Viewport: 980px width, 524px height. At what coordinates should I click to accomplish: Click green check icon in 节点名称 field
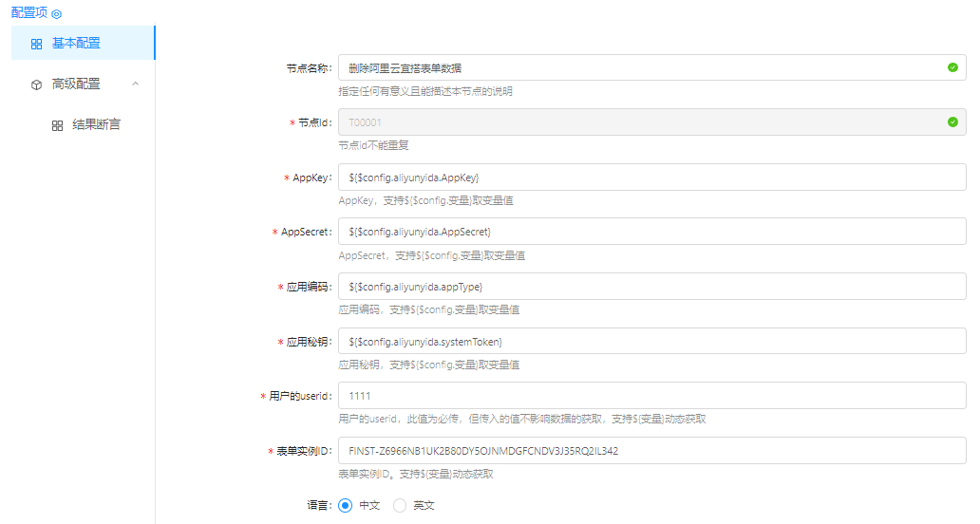pos(952,67)
